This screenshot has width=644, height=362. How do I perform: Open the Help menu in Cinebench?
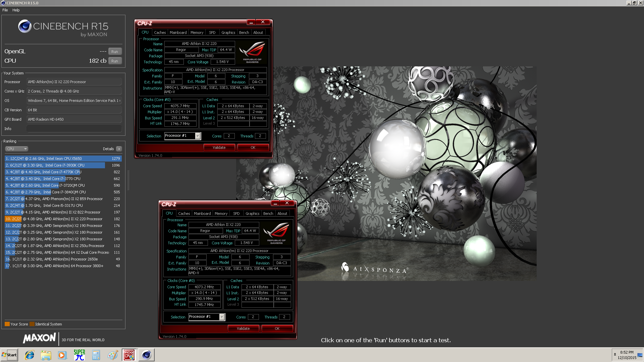[16, 10]
